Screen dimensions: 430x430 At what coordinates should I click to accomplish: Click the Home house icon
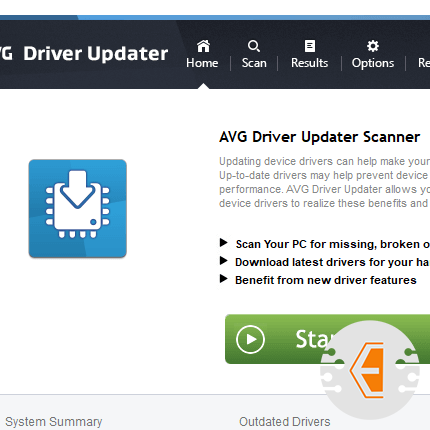click(x=203, y=46)
